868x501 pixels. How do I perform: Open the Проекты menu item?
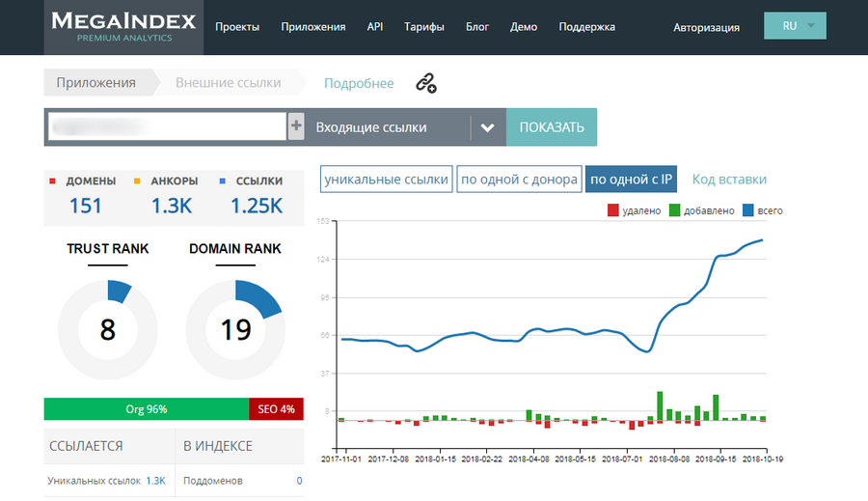[237, 27]
